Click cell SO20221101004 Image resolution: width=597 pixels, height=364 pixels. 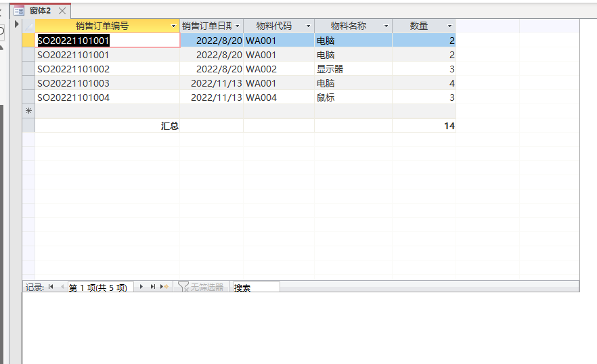coord(108,97)
